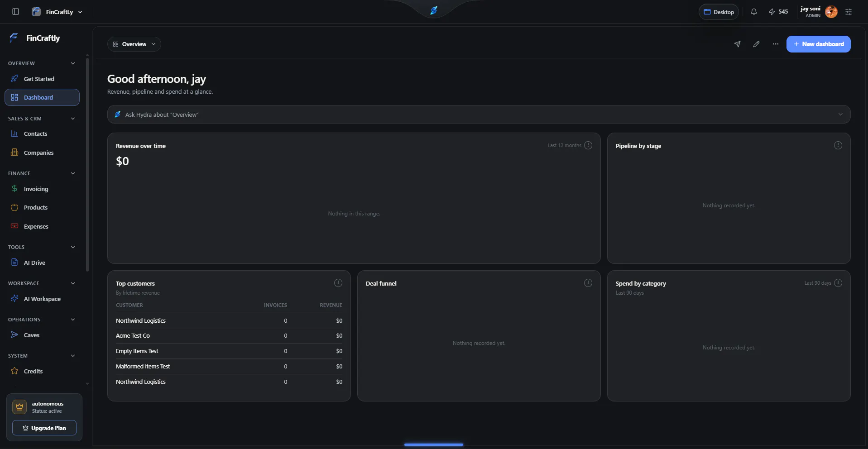Open Expenses in the sidebar

[42, 227]
